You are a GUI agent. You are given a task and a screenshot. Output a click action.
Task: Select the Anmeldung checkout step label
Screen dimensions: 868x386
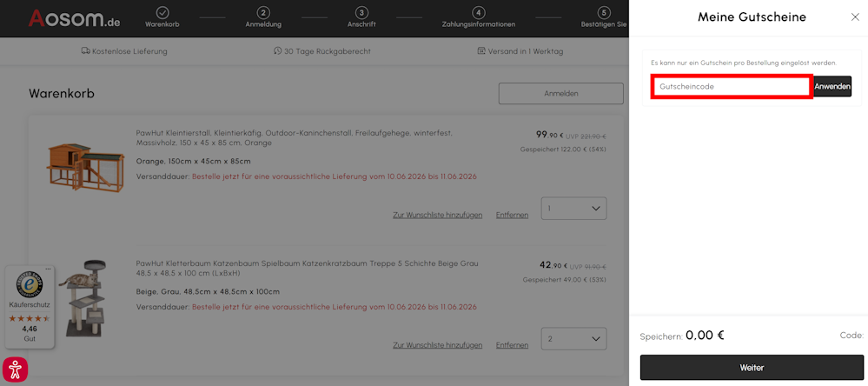click(x=263, y=24)
